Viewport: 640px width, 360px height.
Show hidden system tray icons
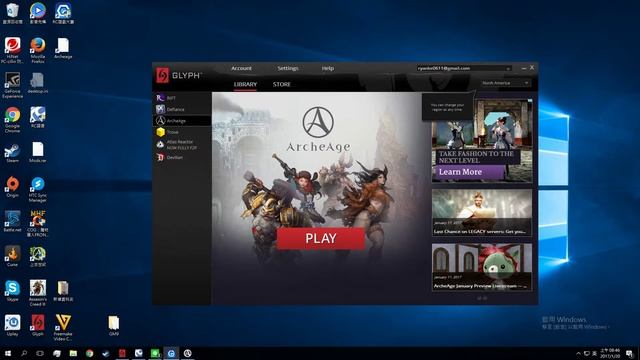(578, 353)
